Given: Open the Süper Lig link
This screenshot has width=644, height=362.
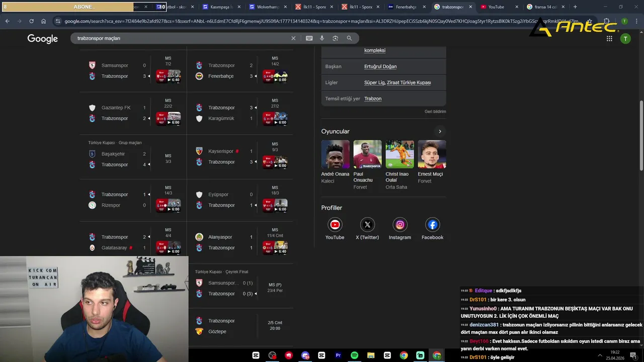Looking at the screenshot, I should point(374,82).
